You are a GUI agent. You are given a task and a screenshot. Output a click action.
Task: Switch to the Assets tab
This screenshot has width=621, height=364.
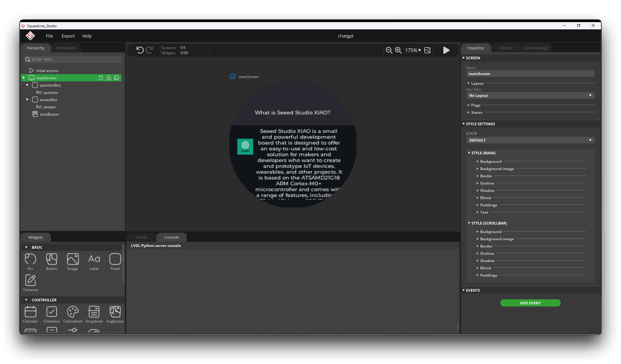point(141,237)
